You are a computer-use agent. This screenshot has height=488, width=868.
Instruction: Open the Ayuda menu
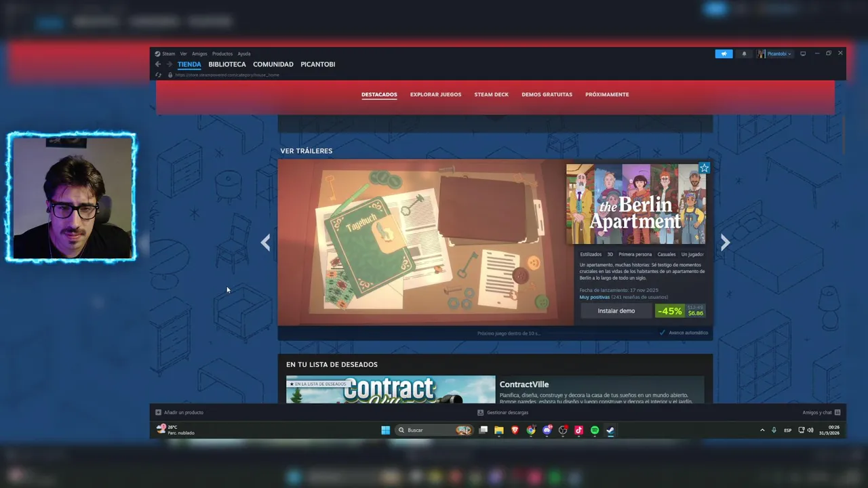(x=244, y=54)
